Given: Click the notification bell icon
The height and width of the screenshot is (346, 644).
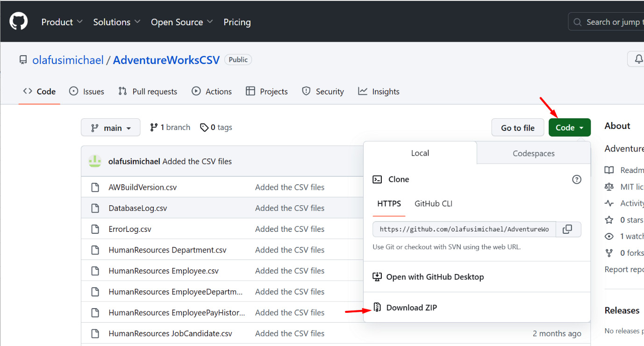Looking at the screenshot, I should pyautogui.click(x=638, y=59).
